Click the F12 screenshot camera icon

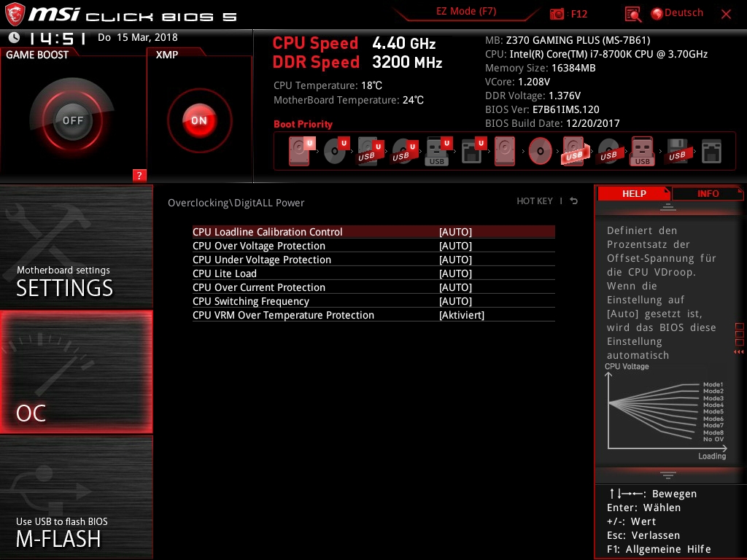[557, 14]
